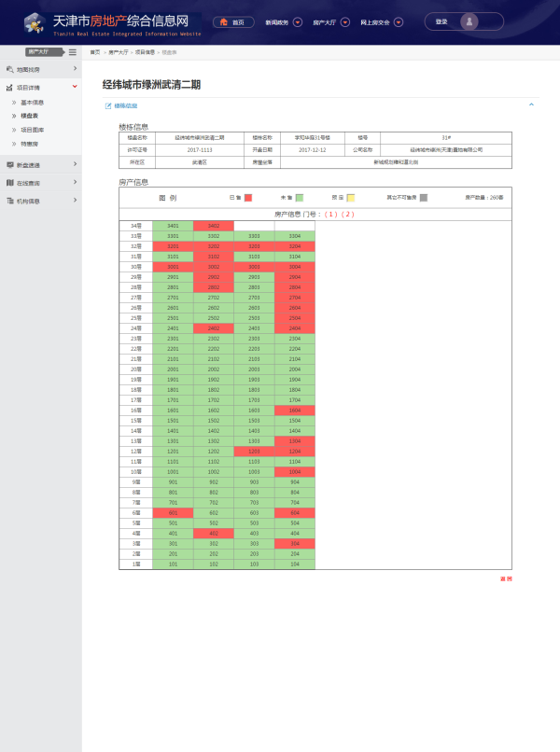Toggle the sidebar hamburger menu icon
The image size is (560, 752).
pyautogui.click(x=73, y=52)
